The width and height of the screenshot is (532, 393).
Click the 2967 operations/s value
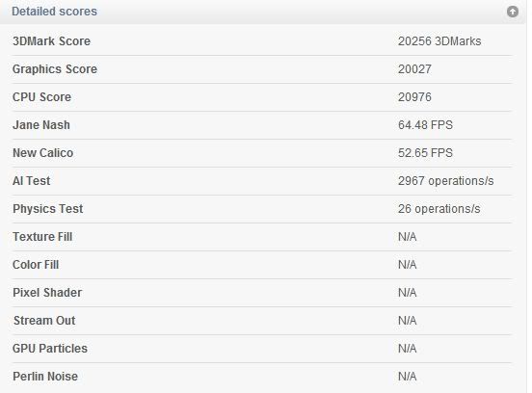[446, 181]
